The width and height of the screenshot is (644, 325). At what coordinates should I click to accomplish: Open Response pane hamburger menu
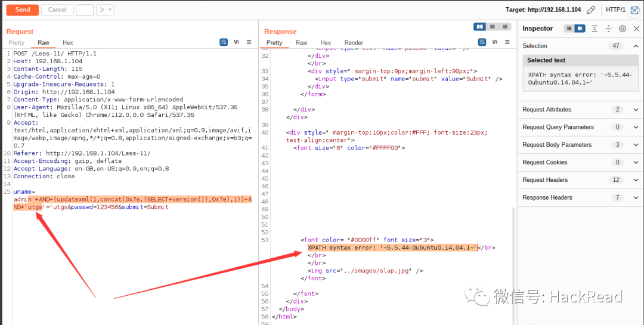[x=507, y=42]
